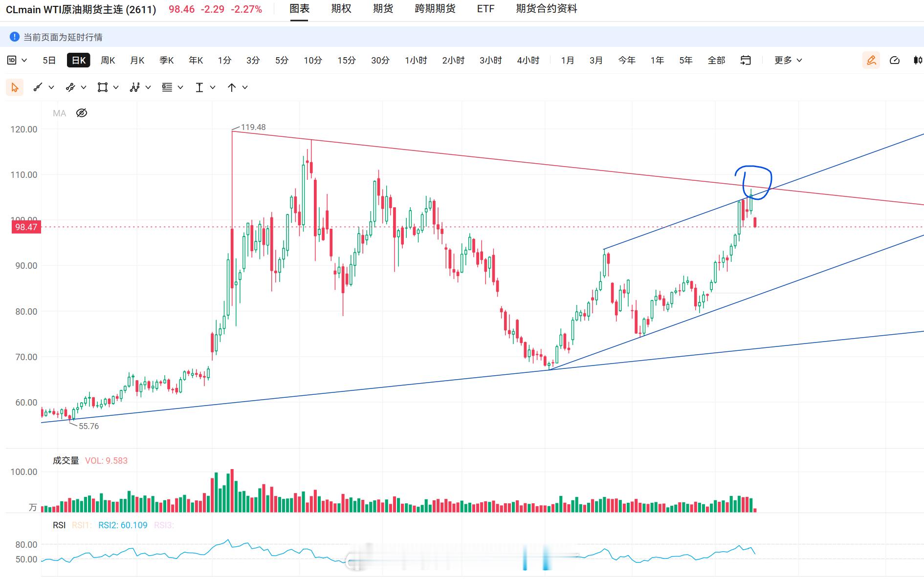
Task: Expand the up arrow marker options
Action: [245, 87]
